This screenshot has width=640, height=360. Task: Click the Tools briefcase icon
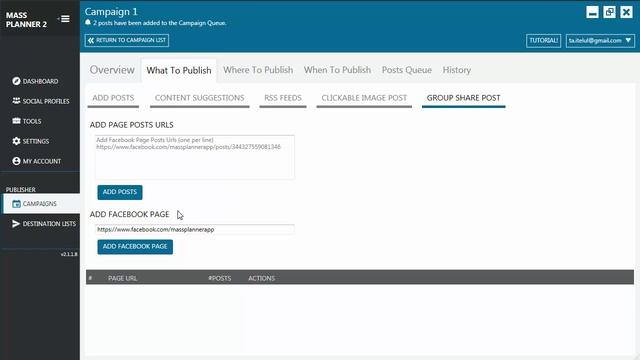click(x=16, y=121)
